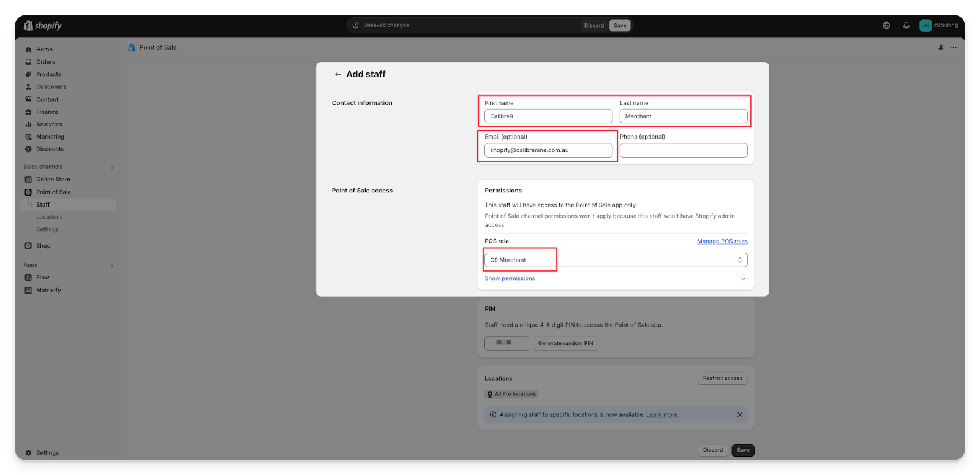
Task: Click the Flow app icon in sidebar
Action: click(x=28, y=278)
